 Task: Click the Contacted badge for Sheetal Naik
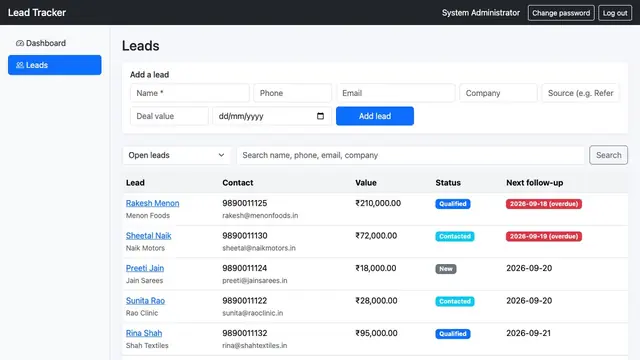455,236
